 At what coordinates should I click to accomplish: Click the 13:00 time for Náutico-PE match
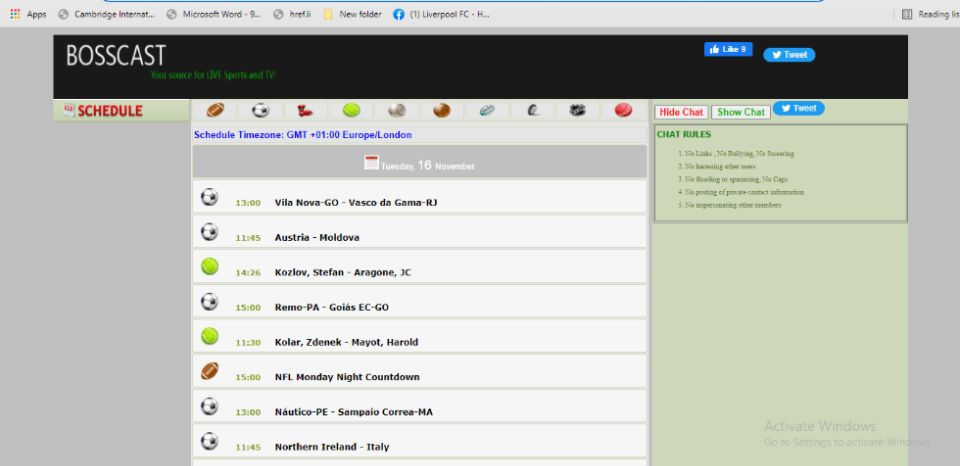(248, 412)
